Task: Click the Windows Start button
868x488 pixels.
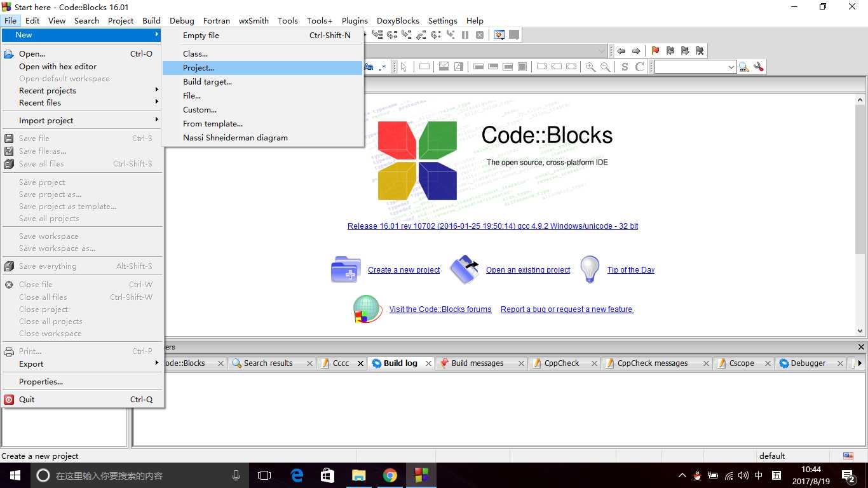Action: 15,475
